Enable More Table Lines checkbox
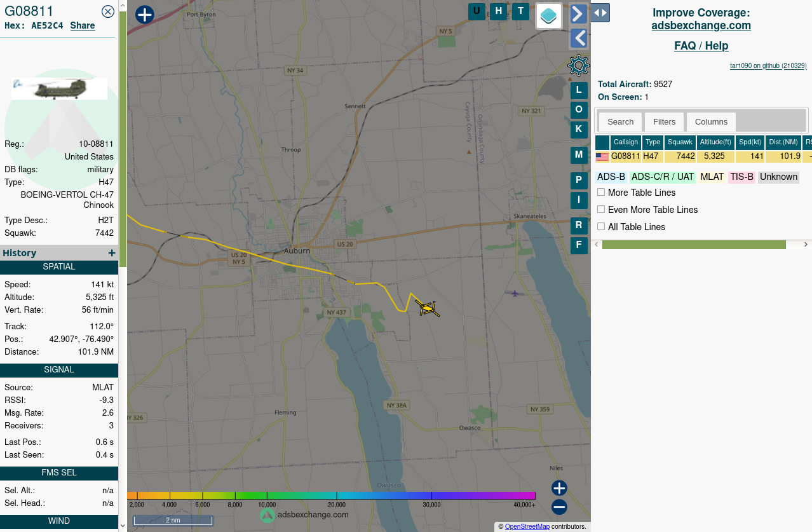812x532 pixels. (601, 192)
